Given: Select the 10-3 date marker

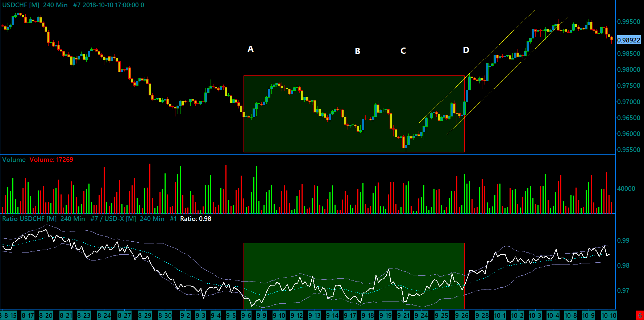Looking at the screenshot, I should tap(535, 315).
